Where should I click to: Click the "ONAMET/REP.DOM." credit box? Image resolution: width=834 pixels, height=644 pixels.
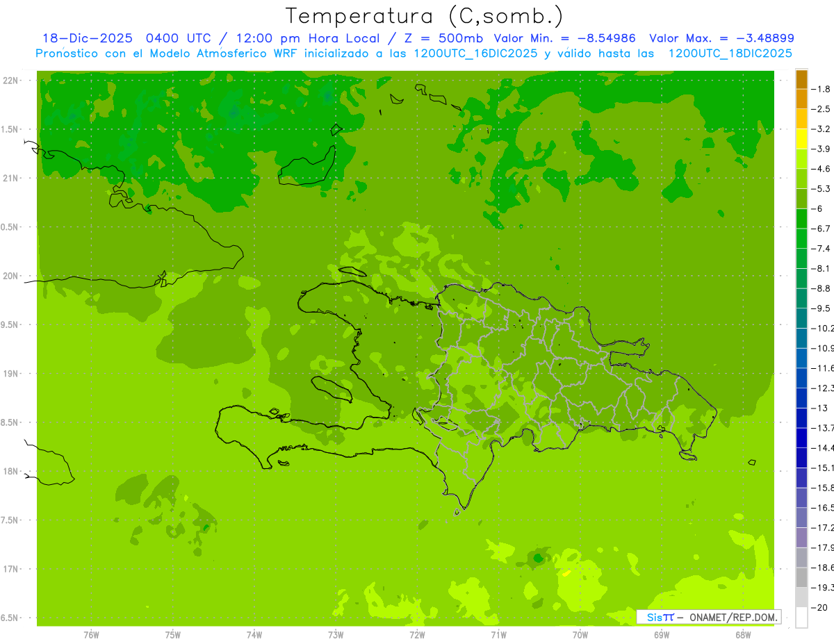coord(709,617)
